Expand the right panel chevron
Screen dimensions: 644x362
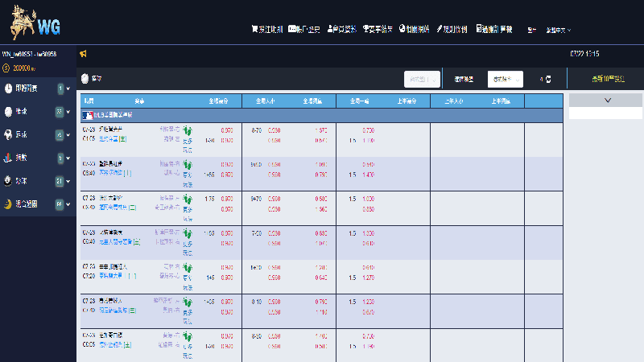606,100
